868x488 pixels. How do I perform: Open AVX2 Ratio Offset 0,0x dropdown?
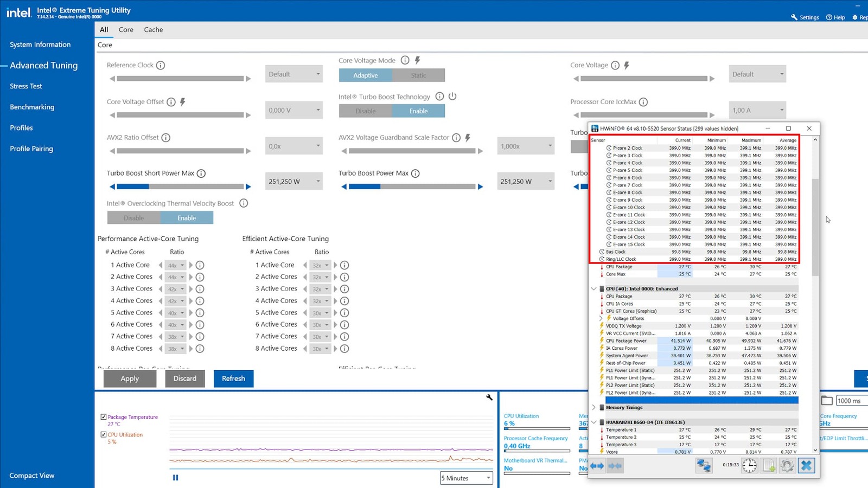[x=294, y=146]
